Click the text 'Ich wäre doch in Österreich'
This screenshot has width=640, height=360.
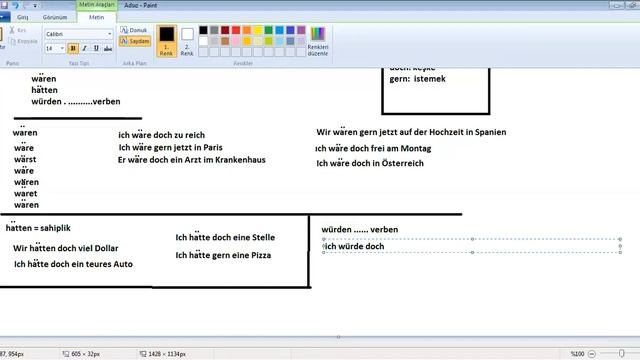point(370,163)
